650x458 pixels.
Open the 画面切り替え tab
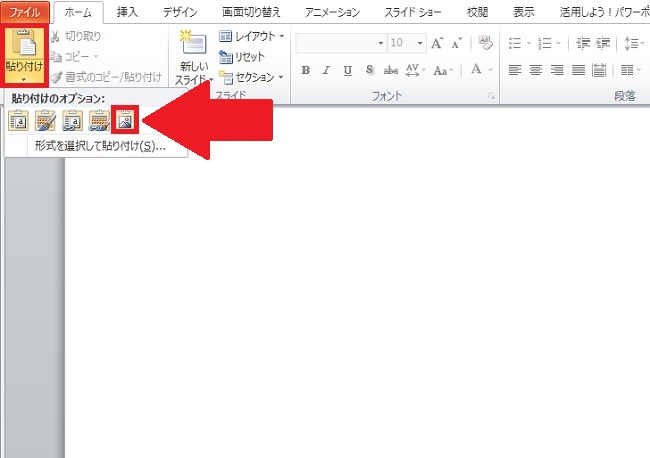pyautogui.click(x=251, y=12)
